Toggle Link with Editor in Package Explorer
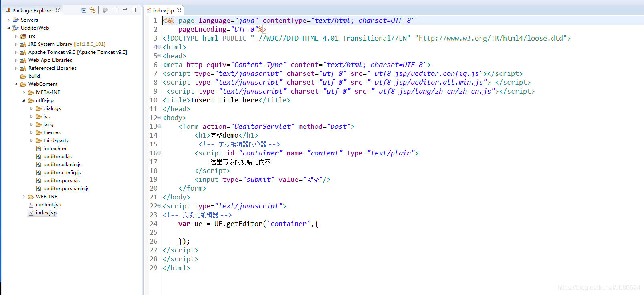Viewport: 644px width, 295px height. (93, 10)
